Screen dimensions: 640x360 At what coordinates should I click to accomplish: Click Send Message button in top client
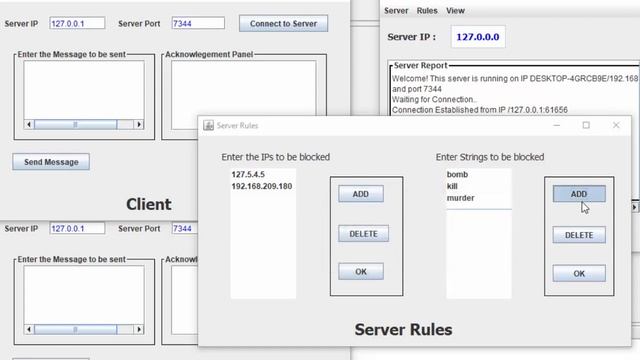[x=51, y=162]
